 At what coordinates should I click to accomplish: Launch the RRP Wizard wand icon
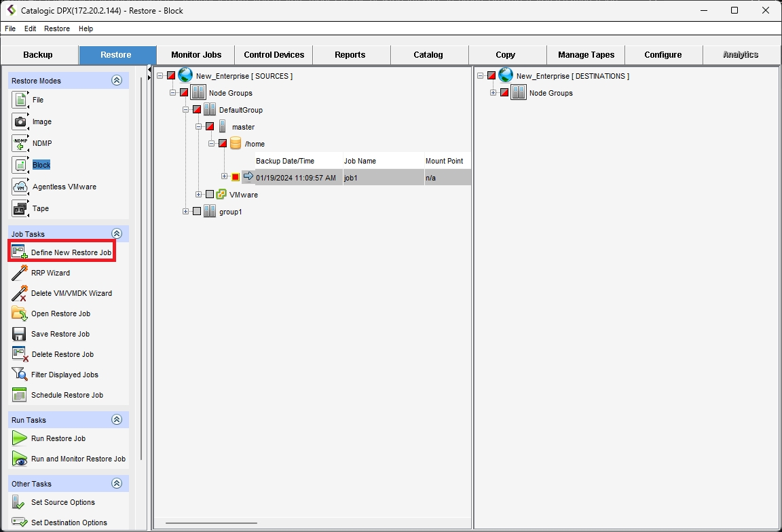[20, 273]
